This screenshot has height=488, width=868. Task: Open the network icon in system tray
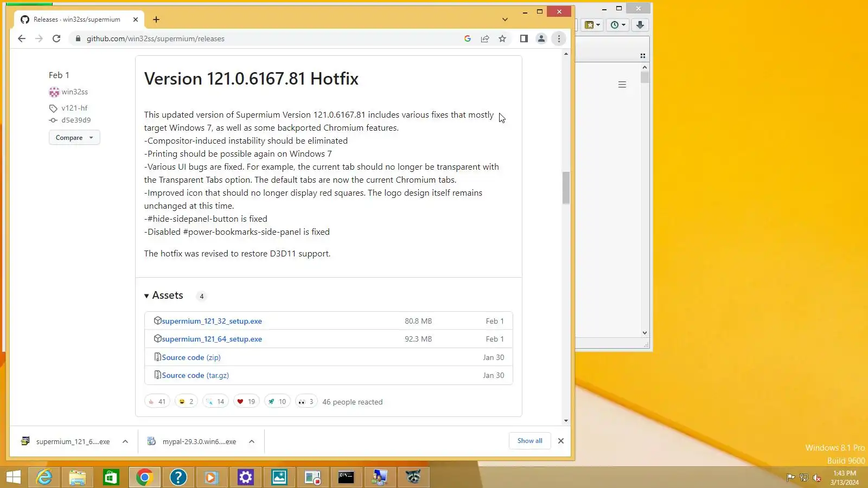804,478
